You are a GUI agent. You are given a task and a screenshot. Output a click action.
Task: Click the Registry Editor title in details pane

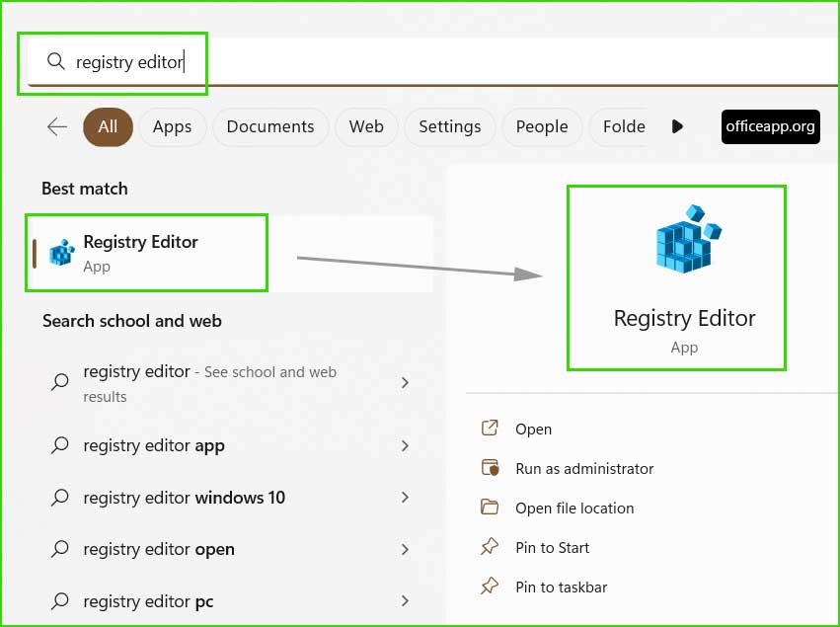[x=684, y=318]
